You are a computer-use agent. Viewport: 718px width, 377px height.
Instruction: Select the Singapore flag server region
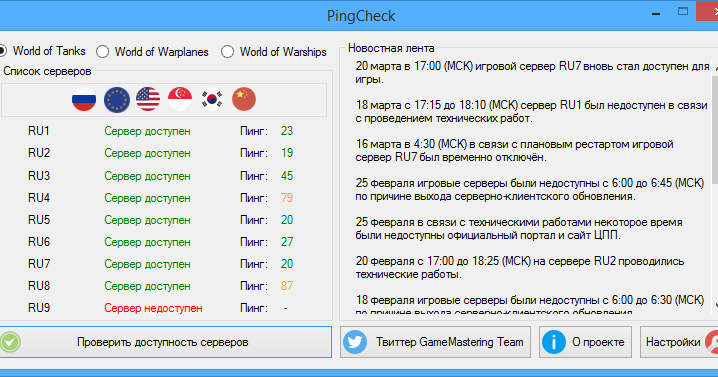pos(180,99)
